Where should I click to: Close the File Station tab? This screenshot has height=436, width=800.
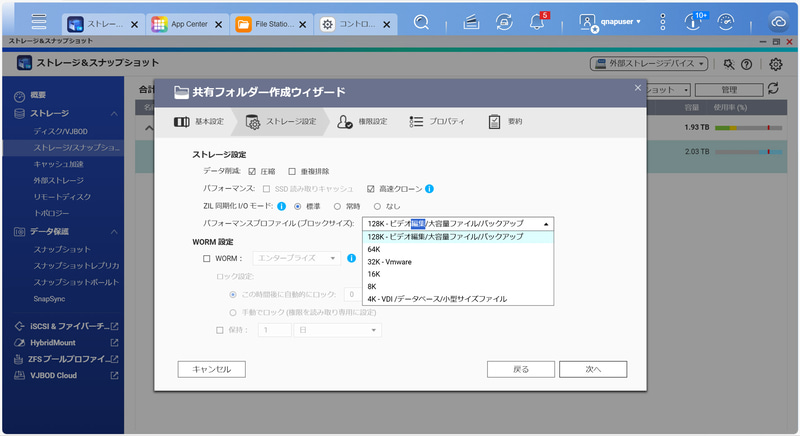pyautogui.click(x=303, y=24)
